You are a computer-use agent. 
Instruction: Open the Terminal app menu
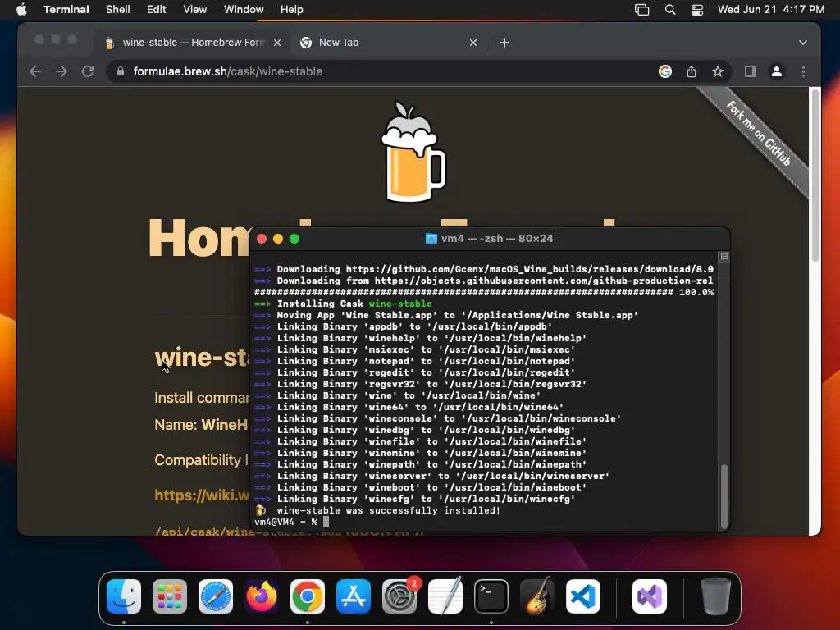[66, 10]
